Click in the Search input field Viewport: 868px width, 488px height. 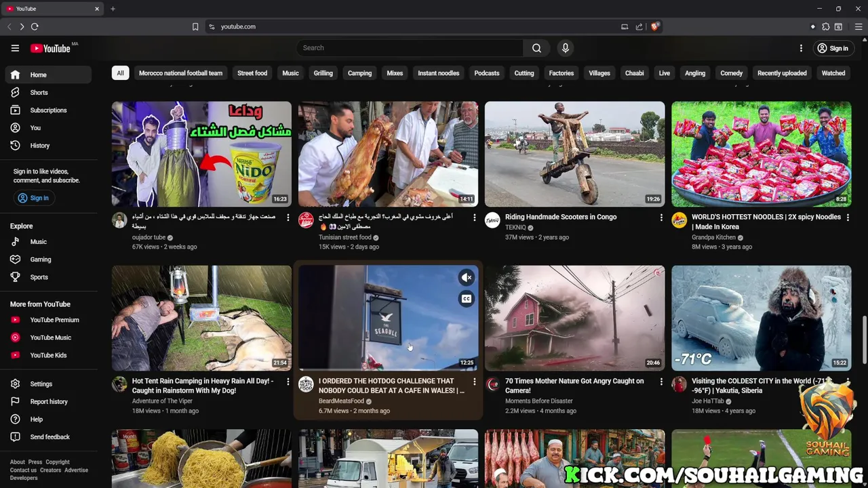point(410,48)
